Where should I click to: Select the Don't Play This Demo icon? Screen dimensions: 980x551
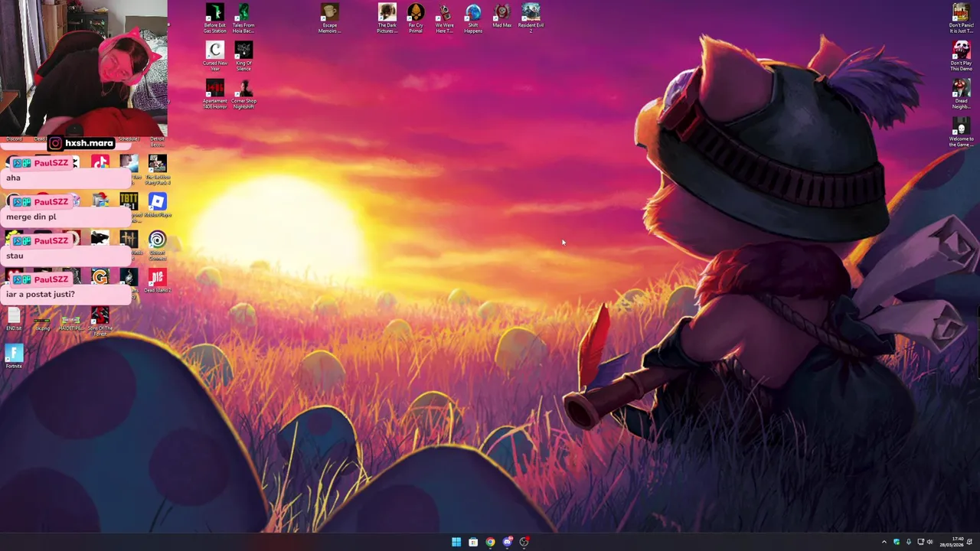point(961,57)
